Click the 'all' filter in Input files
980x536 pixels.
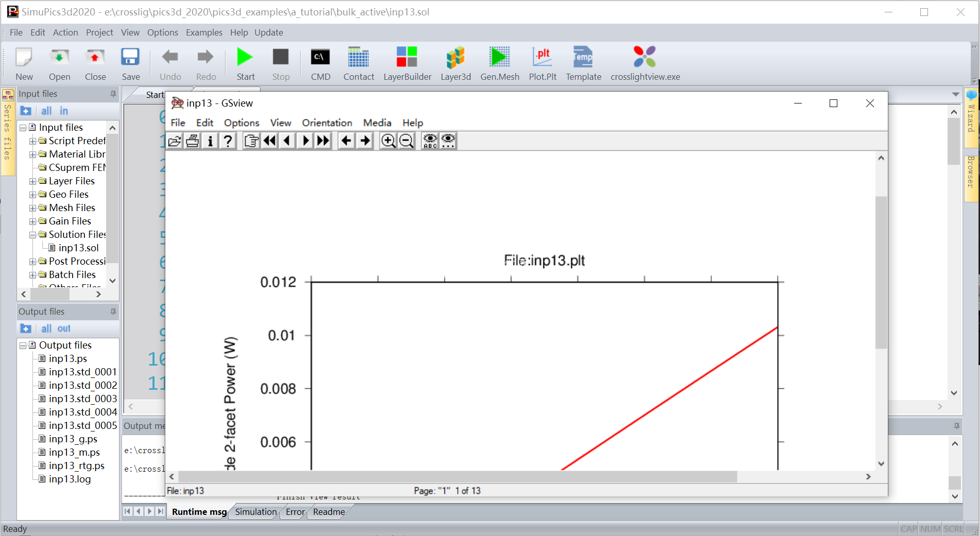coord(46,111)
